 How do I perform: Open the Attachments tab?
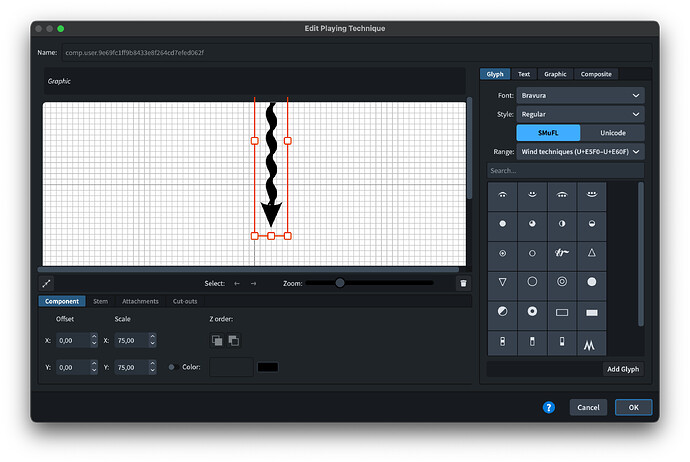(140, 301)
